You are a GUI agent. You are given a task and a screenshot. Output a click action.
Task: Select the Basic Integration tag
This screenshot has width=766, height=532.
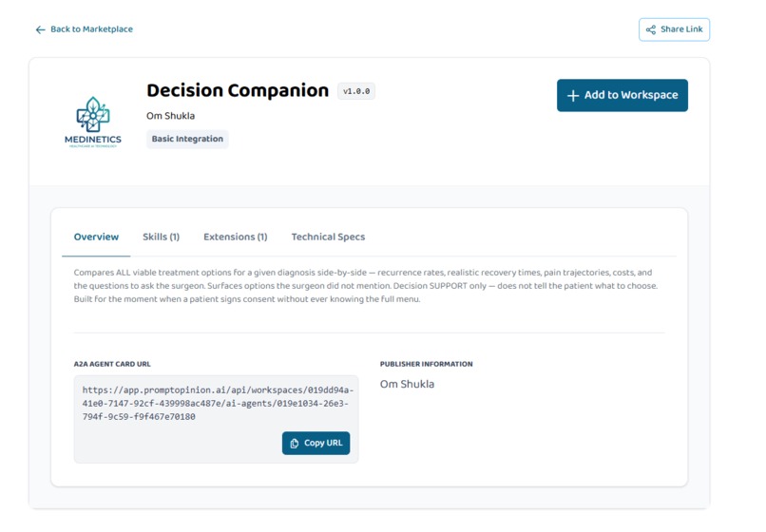click(187, 139)
